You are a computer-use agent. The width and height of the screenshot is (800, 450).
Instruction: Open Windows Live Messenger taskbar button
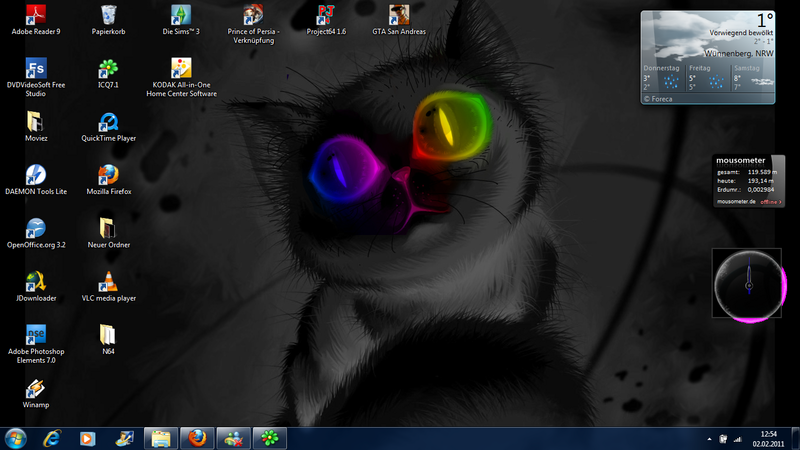point(234,438)
